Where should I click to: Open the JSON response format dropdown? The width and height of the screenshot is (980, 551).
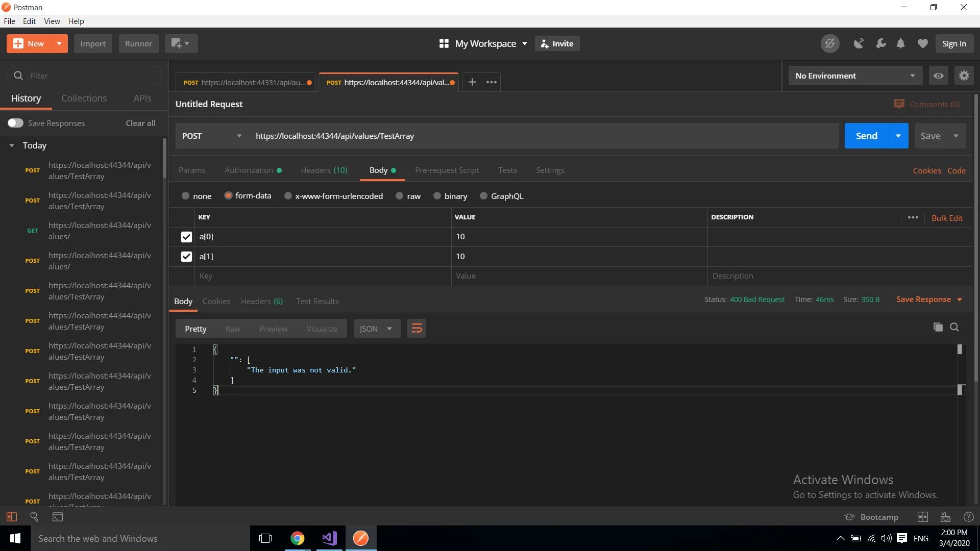[376, 329]
